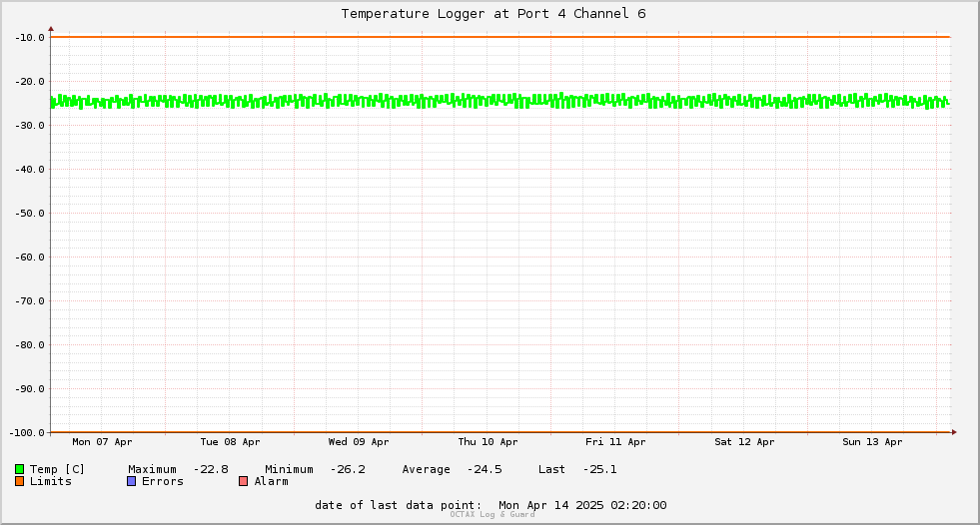
Task: Click the Average value -24.5
Action: (485, 469)
